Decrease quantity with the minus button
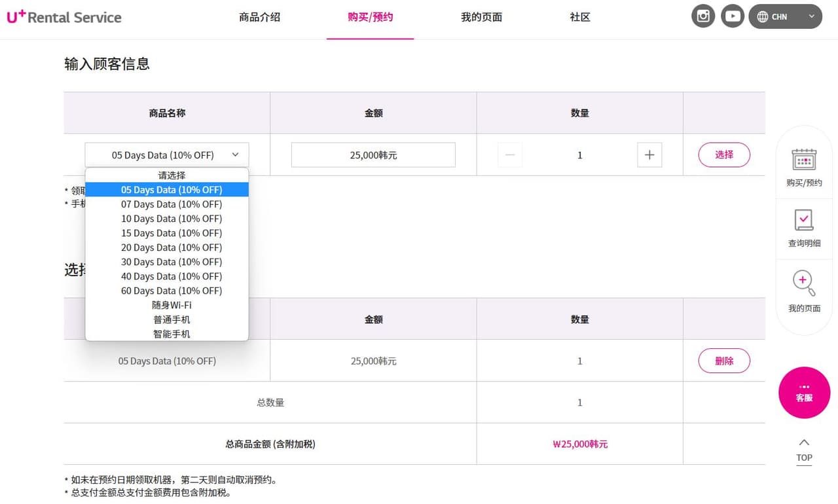The image size is (838, 504). pos(510,155)
